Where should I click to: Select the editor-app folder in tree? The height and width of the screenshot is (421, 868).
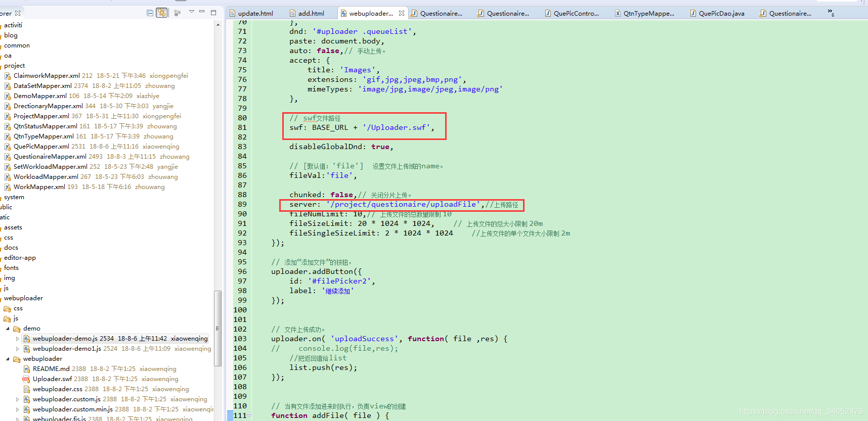(20, 258)
